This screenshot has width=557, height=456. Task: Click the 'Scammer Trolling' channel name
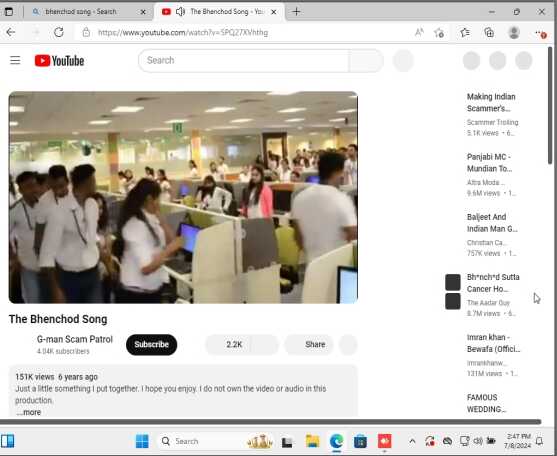click(492, 123)
